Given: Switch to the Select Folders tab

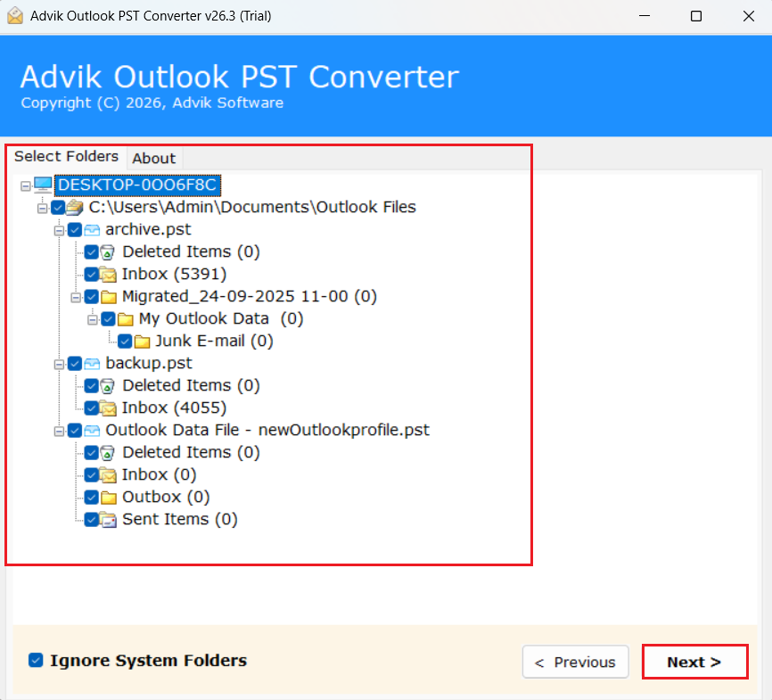Looking at the screenshot, I should (67, 157).
